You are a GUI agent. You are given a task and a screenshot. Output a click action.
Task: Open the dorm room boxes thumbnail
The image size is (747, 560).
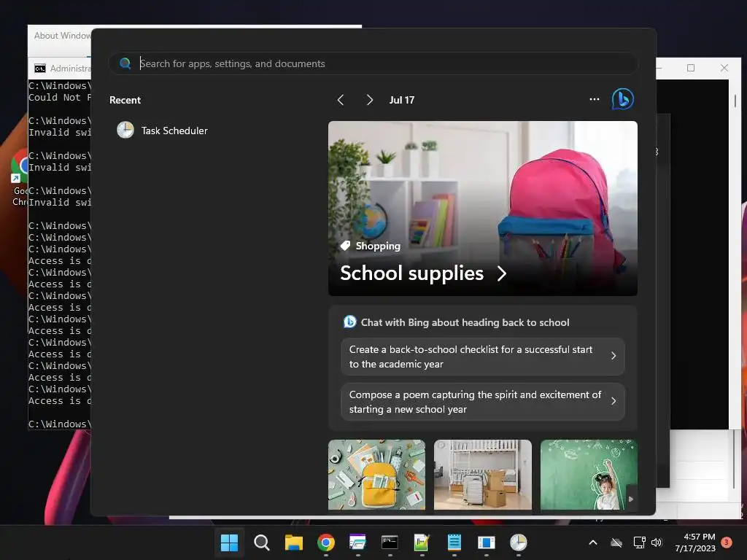pos(483,474)
